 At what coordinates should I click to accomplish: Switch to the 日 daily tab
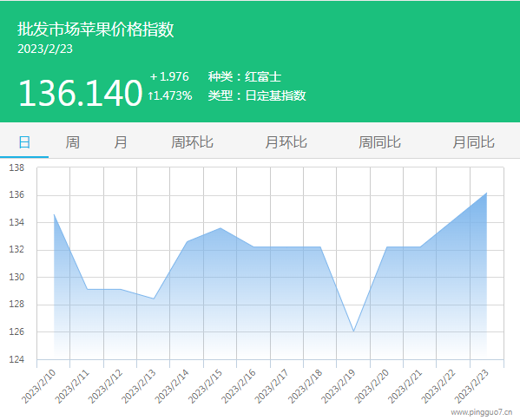[x=24, y=142]
